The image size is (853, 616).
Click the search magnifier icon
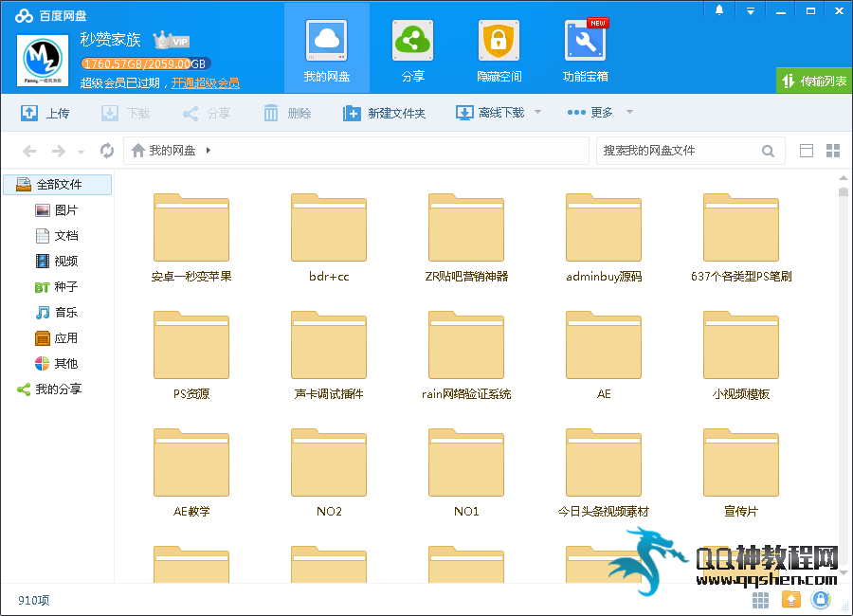coord(768,151)
